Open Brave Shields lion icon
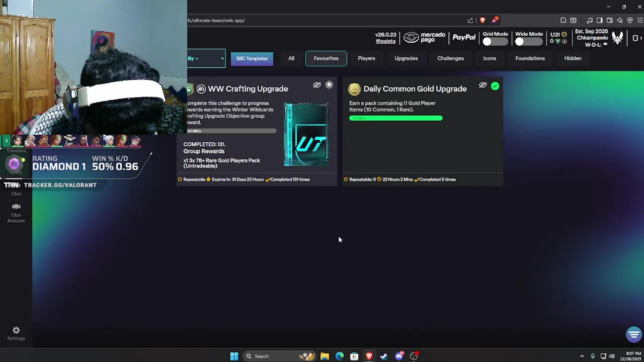 [x=482, y=21]
